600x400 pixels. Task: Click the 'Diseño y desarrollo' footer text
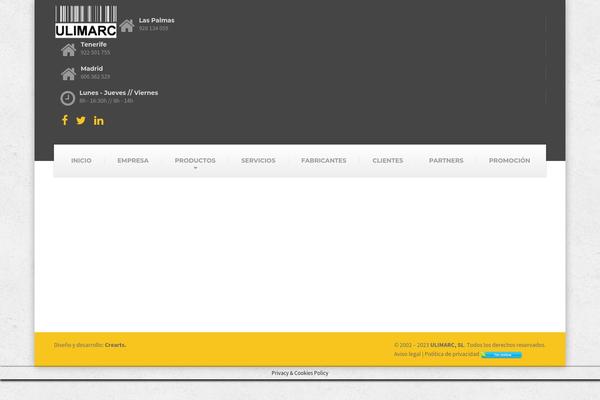coord(78,345)
